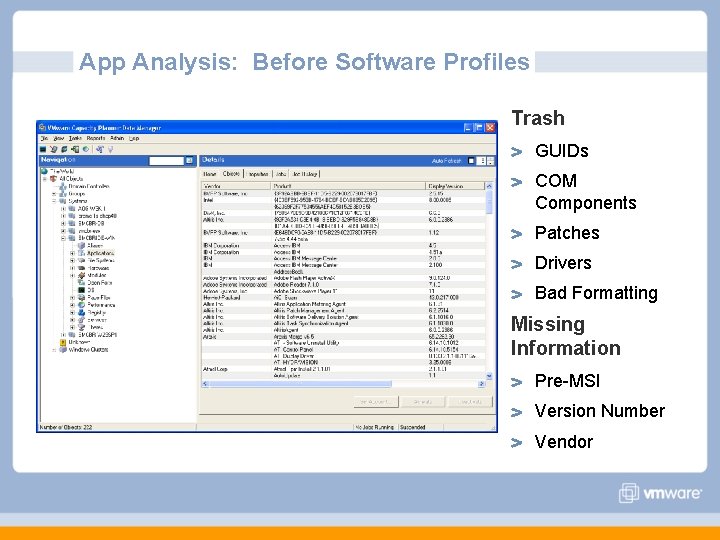The height and width of the screenshot is (540, 720).
Task: Open the File menu
Action: pos(44,138)
